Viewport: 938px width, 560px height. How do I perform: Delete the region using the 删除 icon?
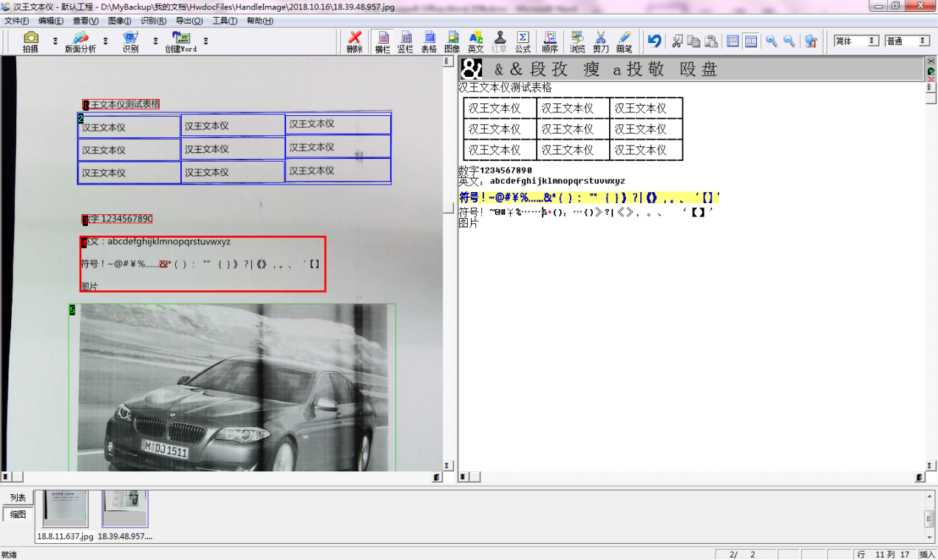point(355,42)
